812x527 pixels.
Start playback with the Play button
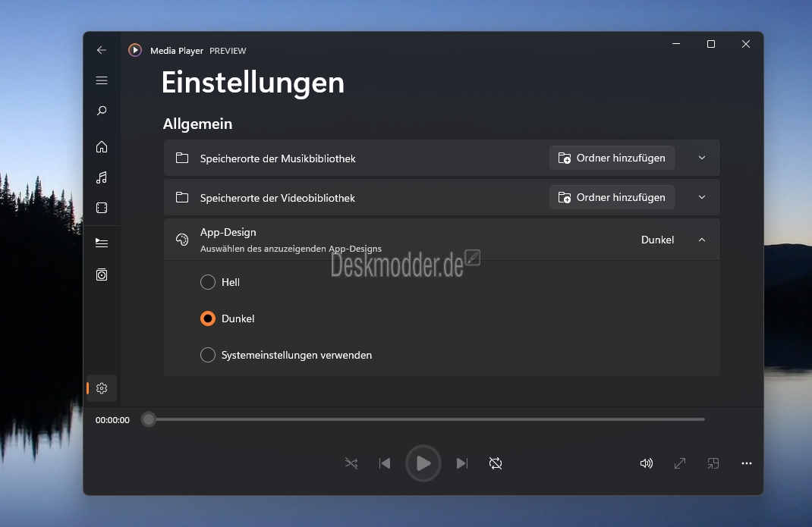pos(423,463)
